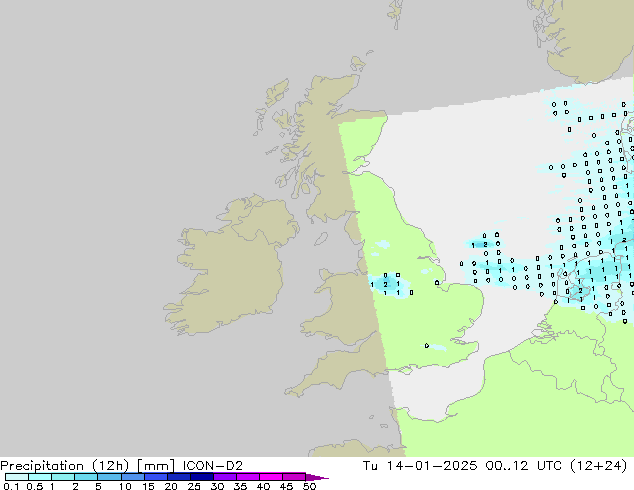Screen dimensions: 634x490
Task: Click the lone precipitation marker in southern England
Action: point(428,347)
